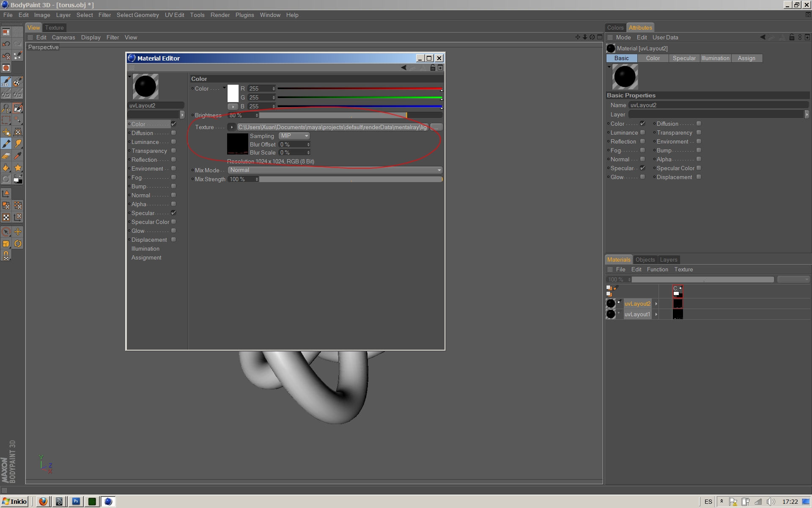Select the Magnify tool
The height and width of the screenshot is (508, 812).
(x=6, y=108)
